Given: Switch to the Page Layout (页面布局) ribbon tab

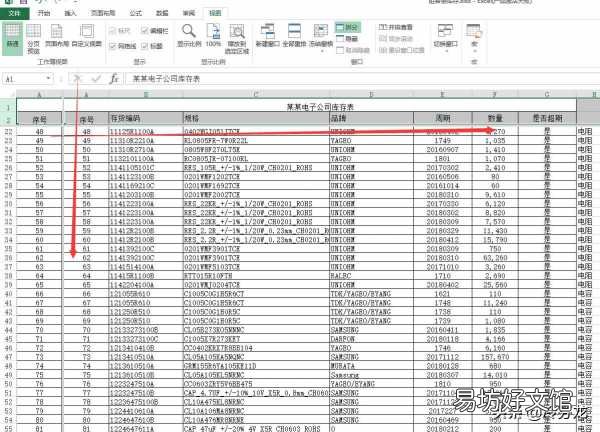Looking at the screenshot, I should tap(103, 13).
